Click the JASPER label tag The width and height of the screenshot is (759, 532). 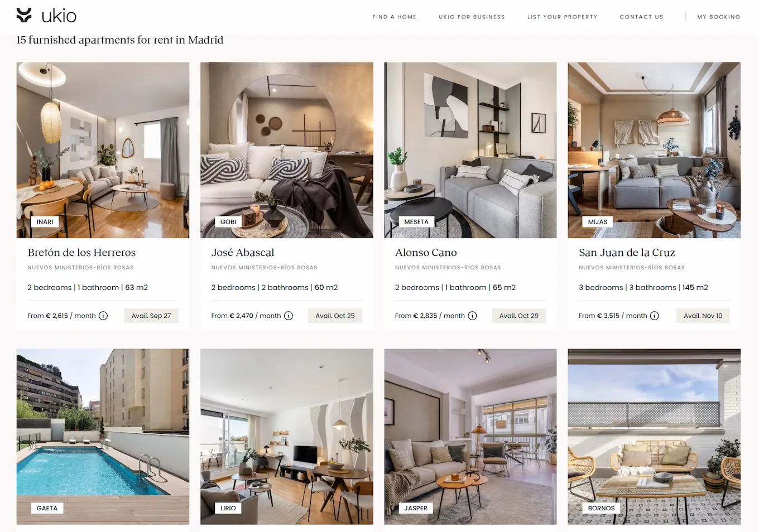416,508
